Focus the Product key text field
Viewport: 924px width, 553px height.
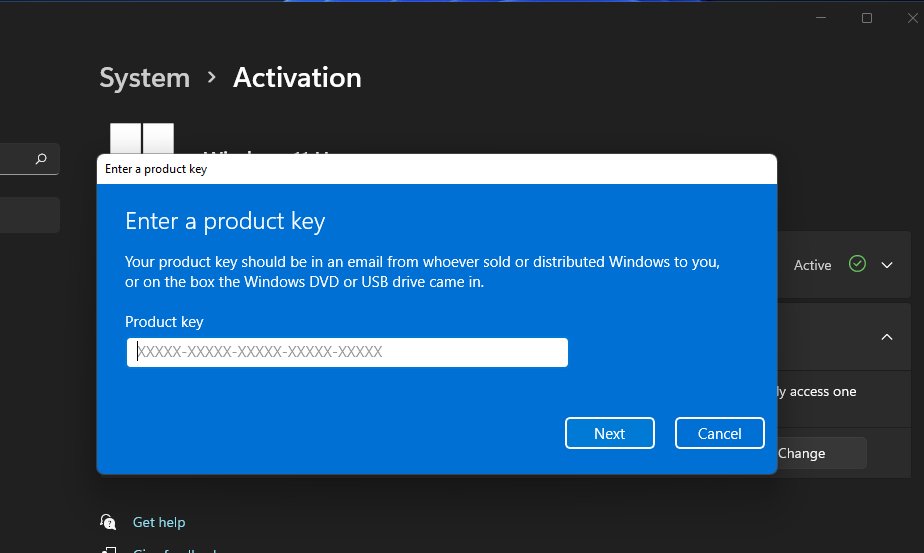coord(347,352)
